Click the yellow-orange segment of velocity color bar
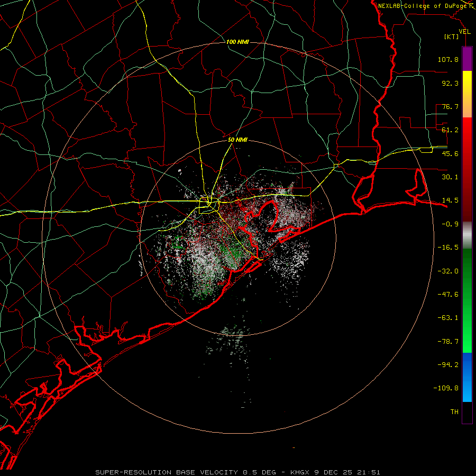This screenshot has height=476, width=476. (467, 94)
